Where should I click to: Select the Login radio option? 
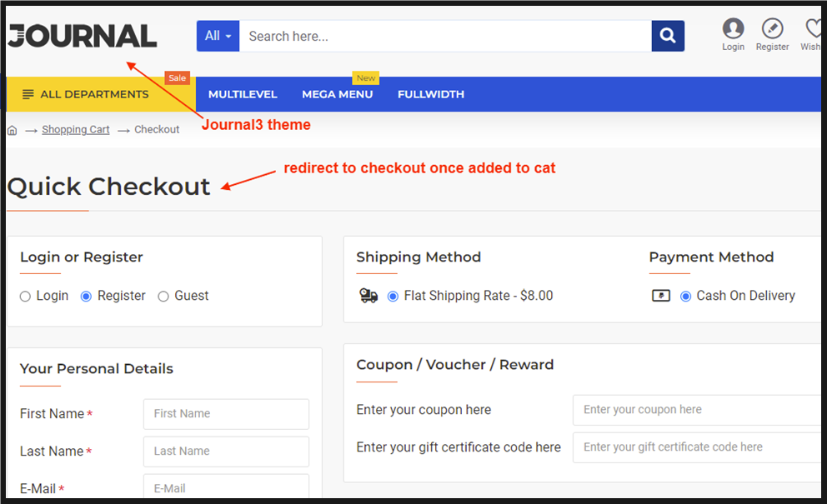coord(26,296)
